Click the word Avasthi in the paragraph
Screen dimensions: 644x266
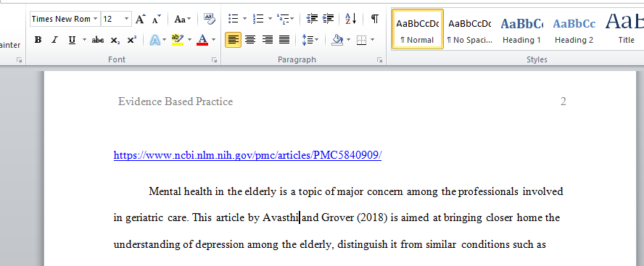(281, 217)
